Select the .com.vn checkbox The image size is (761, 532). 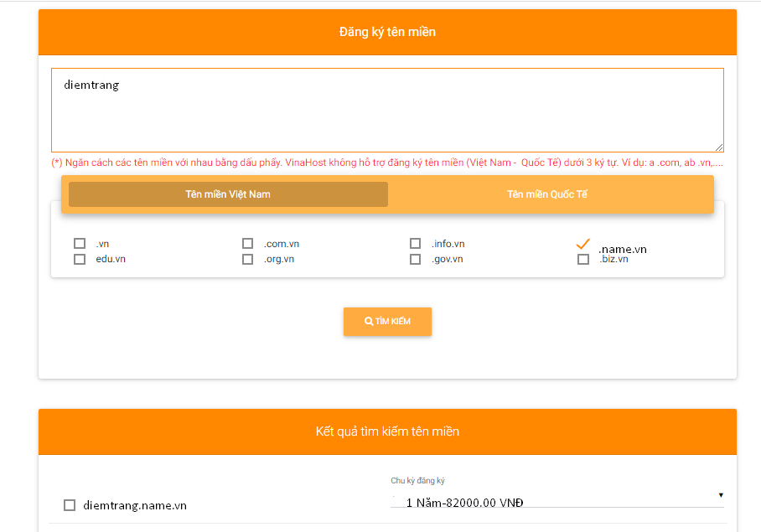[247, 243]
